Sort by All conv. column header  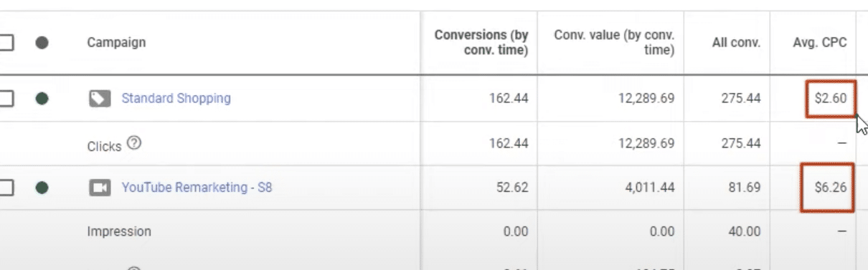(x=737, y=42)
